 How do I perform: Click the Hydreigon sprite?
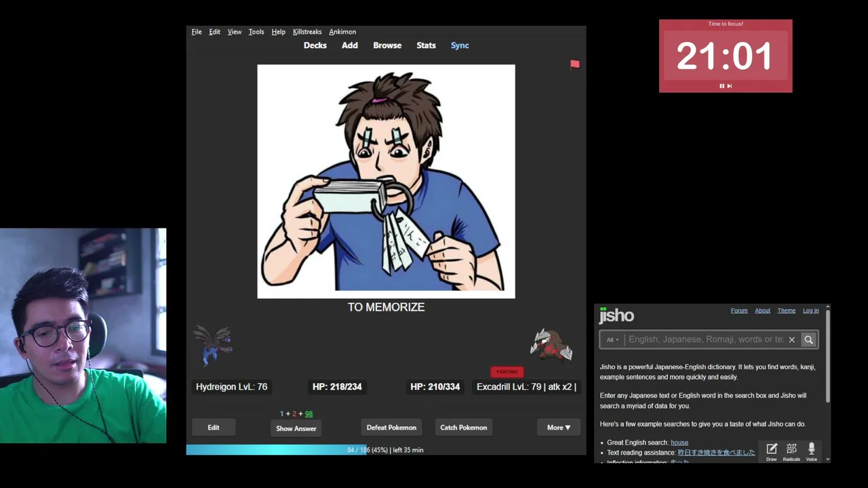[x=213, y=346]
